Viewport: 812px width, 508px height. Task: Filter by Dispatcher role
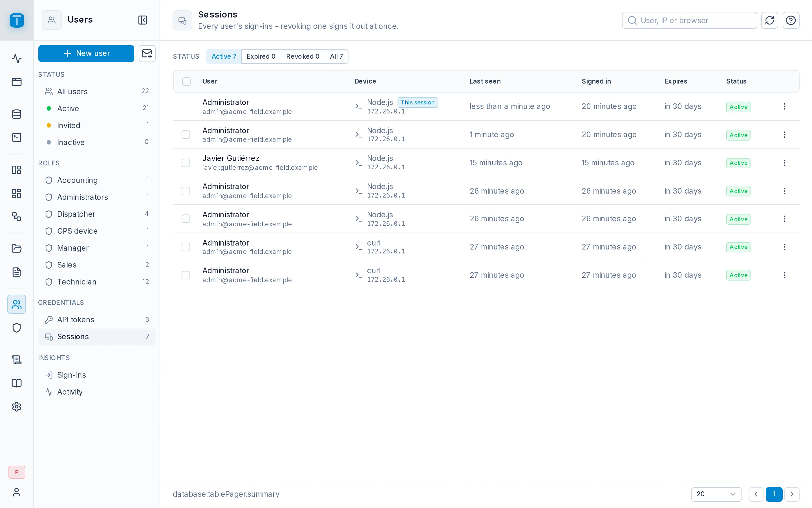point(97,214)
